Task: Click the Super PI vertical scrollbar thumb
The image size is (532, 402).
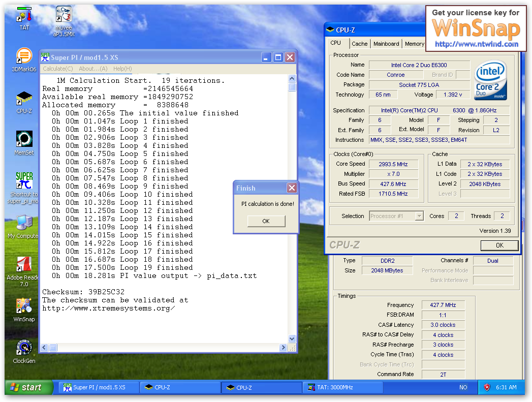Action: [x=292, y=87]
